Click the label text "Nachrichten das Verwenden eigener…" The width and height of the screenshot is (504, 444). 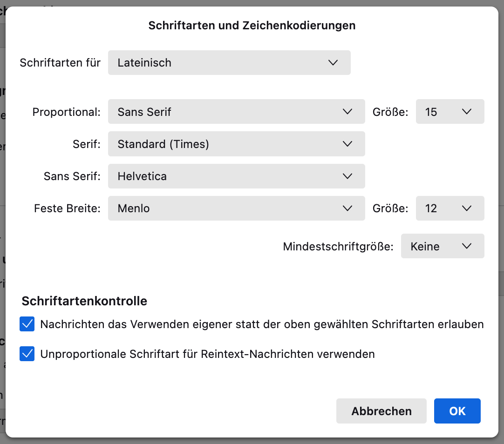[x=262, y=324]
